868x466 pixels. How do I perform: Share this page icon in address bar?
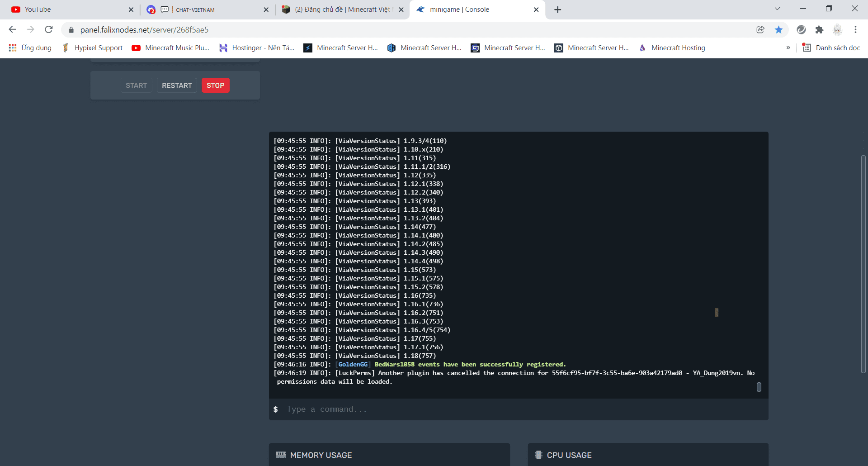pyautogui.click(x=760, y=29)
